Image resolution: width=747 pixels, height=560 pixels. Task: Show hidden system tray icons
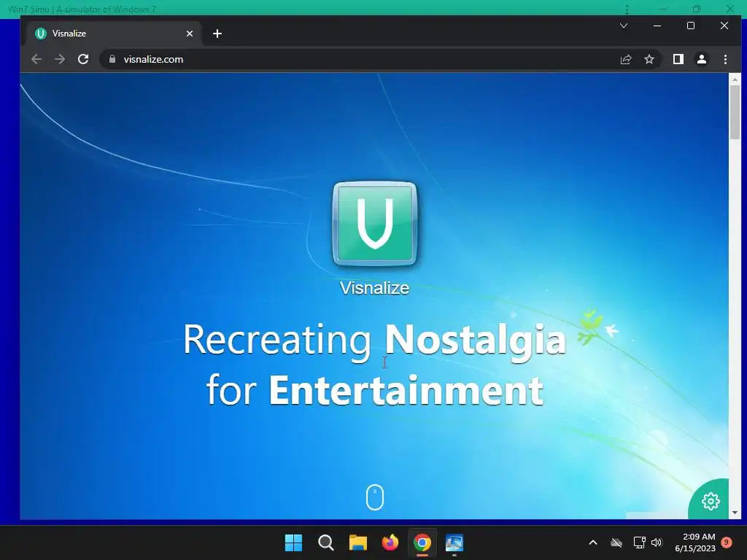[x=593, y=542]
